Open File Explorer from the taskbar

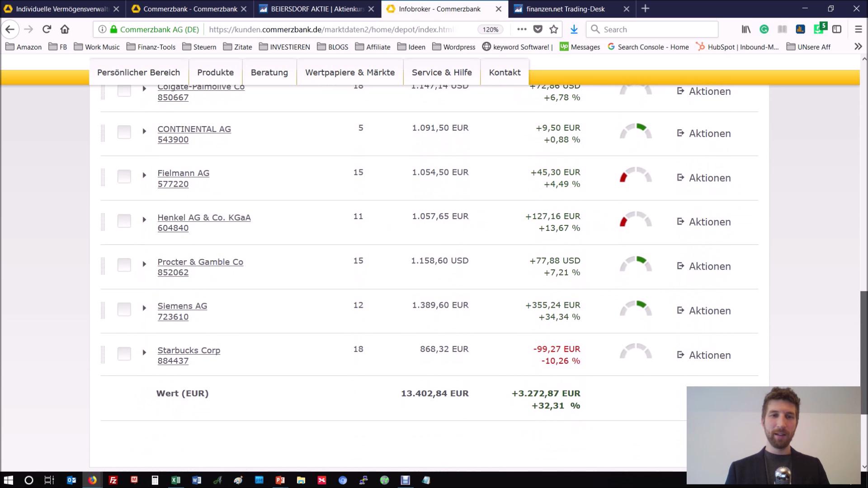click(301, 480)
